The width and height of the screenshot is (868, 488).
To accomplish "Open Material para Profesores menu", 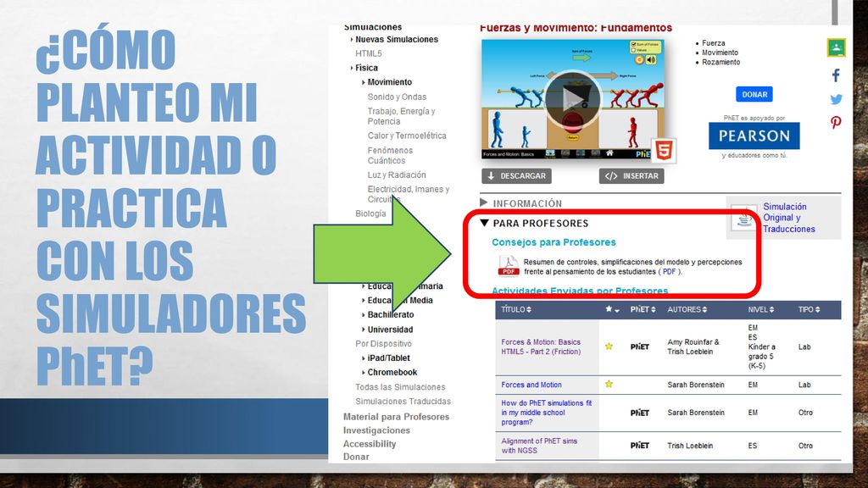I will (x=397, y=417).
